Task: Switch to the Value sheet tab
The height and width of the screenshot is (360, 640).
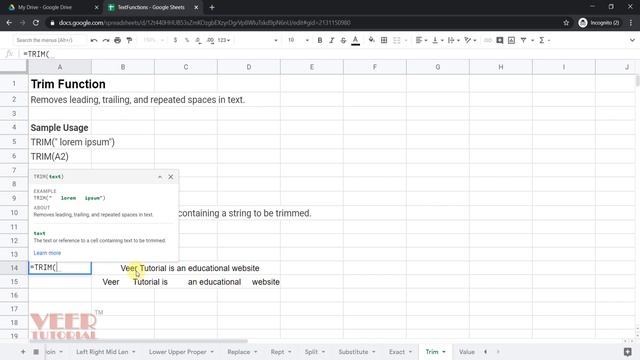Action: 467,352
